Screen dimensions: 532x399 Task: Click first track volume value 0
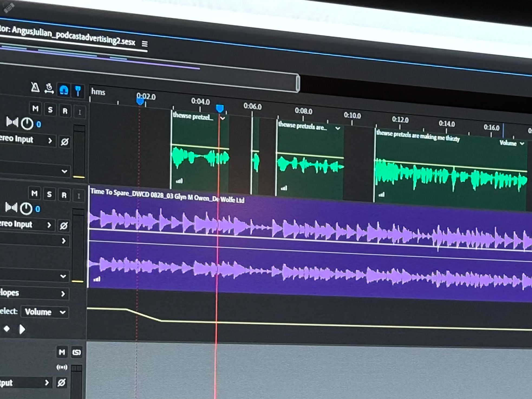point(39,125)
